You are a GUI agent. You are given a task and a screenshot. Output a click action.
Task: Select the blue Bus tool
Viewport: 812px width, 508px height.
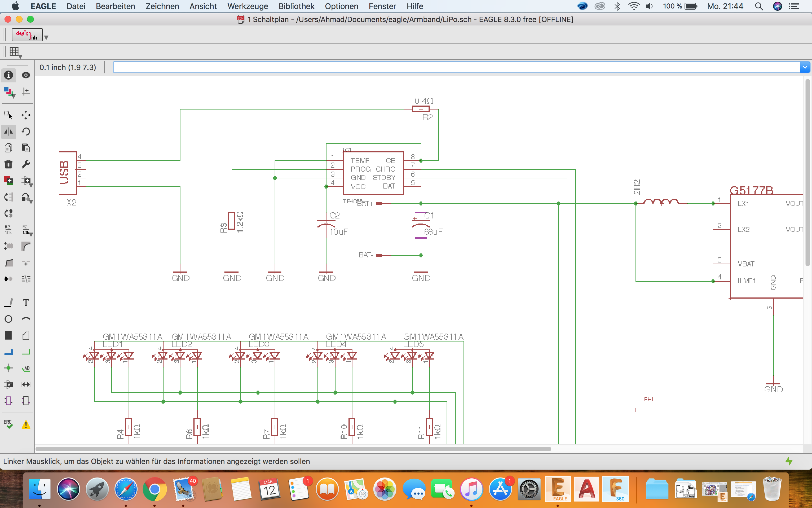coord(9,352)
